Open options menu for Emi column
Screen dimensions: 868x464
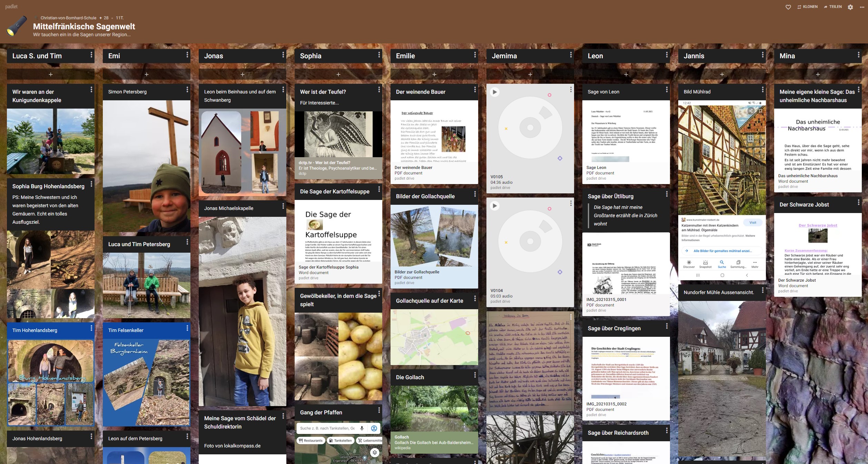[187, 55]
